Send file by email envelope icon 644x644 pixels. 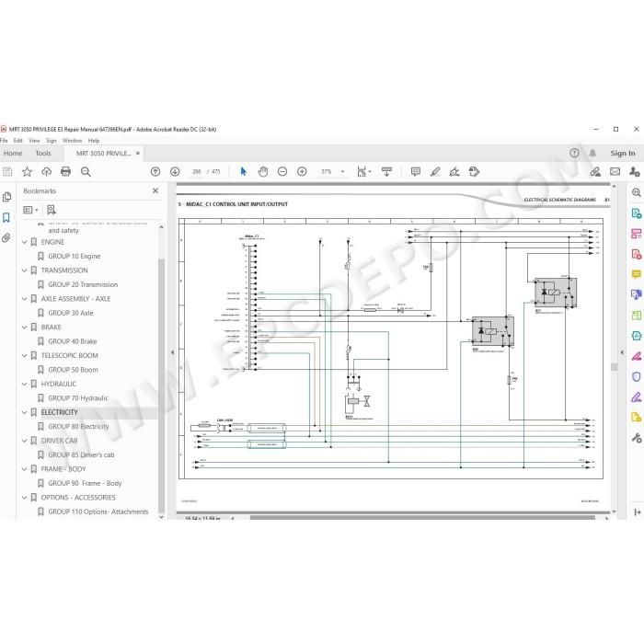615,172
